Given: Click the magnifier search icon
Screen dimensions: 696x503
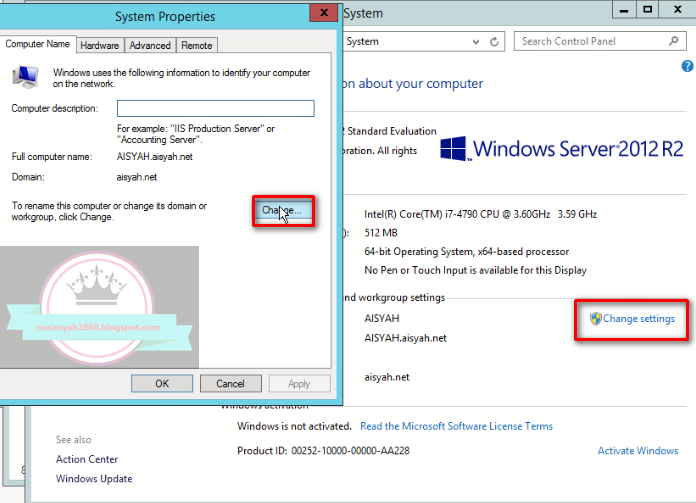Looking at the screenshot, I should 673,41.
